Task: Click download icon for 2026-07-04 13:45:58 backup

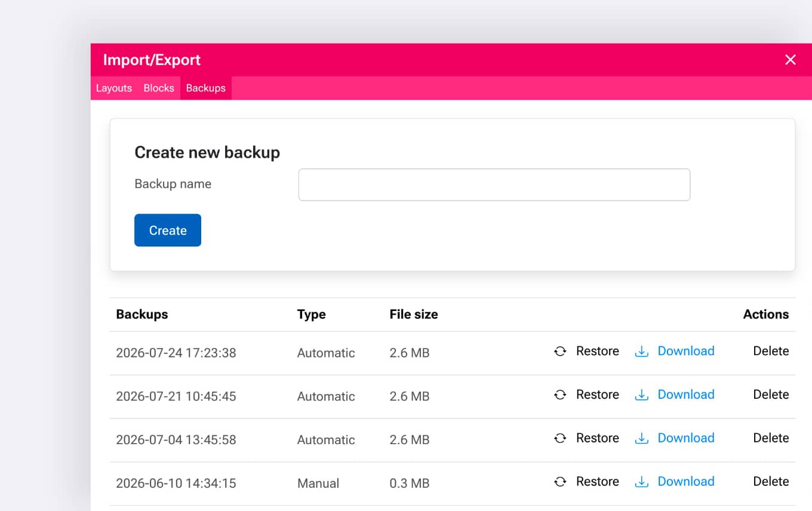Action: (x=641, y=438)
